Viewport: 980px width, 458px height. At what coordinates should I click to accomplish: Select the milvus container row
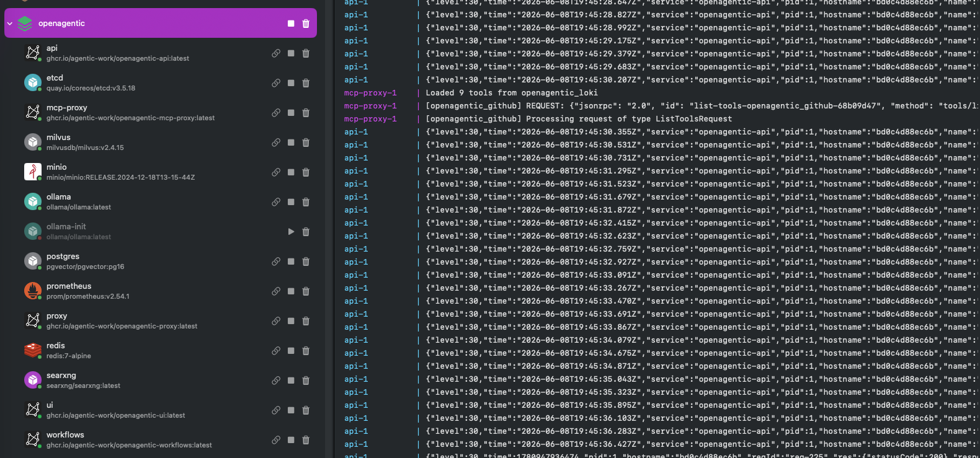coord(161,143)
